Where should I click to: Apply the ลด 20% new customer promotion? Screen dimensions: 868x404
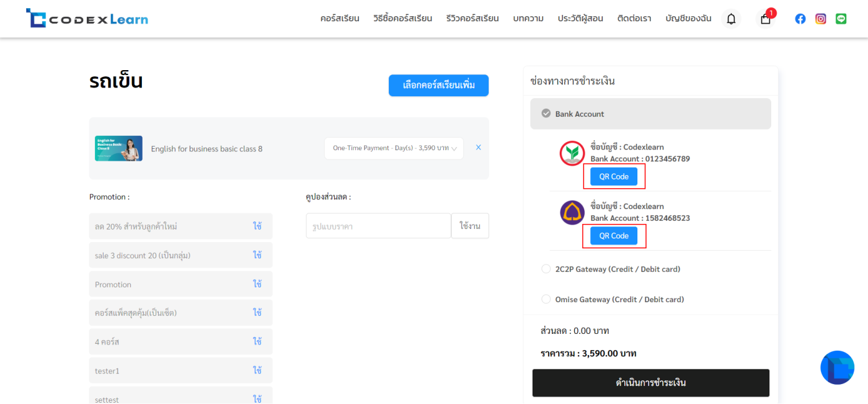tap(257, 227)
